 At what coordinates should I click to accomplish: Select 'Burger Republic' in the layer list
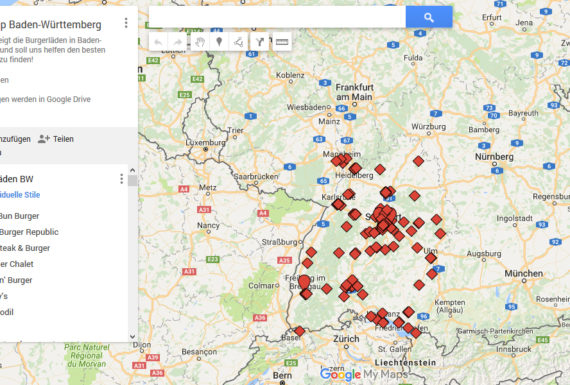(x=29, y=232)
